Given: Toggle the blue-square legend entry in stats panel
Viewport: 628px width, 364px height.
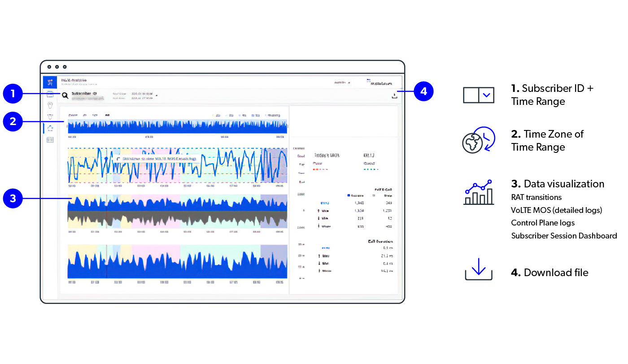Looking at the screenshot, I should [x=349, y=195].
